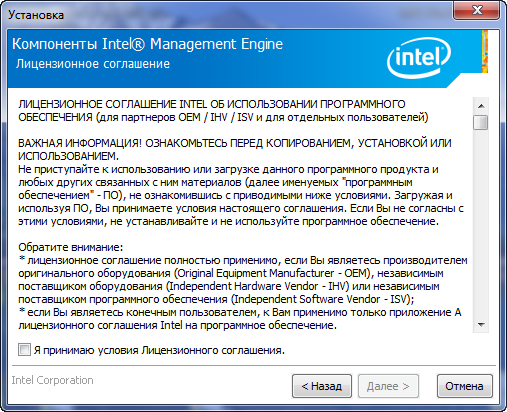Viewport: 507px width, 412px height.
Task: Click the greyed-out 'Далее >' button
Action: pos(388,386)
